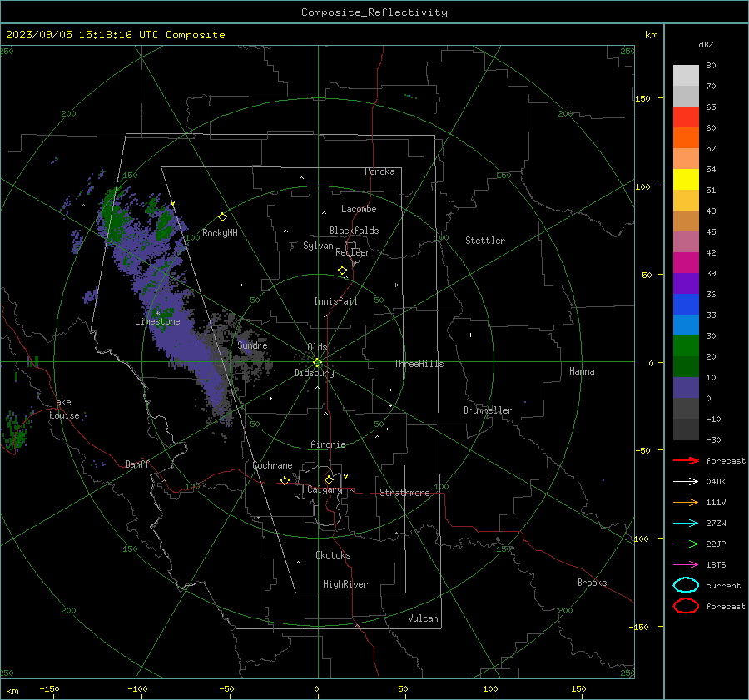Click the Sundre town label
The height and width of the screenshot is (700, 749).
click(x=252, y=345)
